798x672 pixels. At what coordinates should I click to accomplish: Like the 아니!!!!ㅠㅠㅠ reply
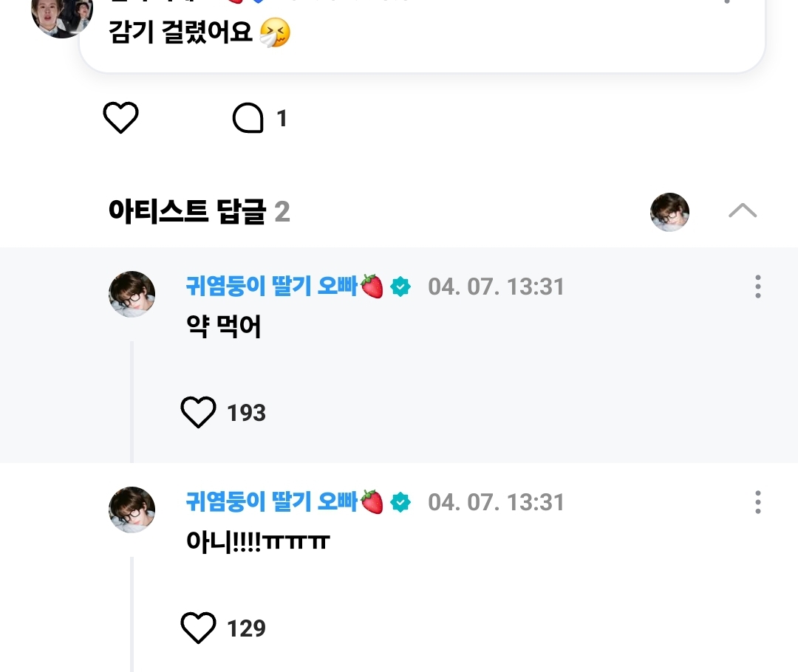point(198,628)
